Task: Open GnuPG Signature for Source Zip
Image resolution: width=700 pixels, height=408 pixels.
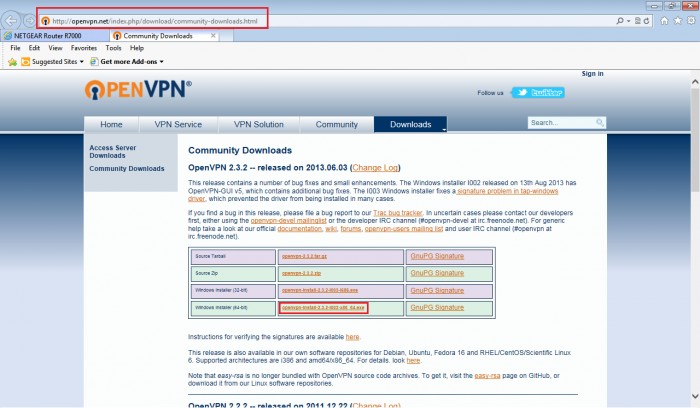Action: pos(437,273)
